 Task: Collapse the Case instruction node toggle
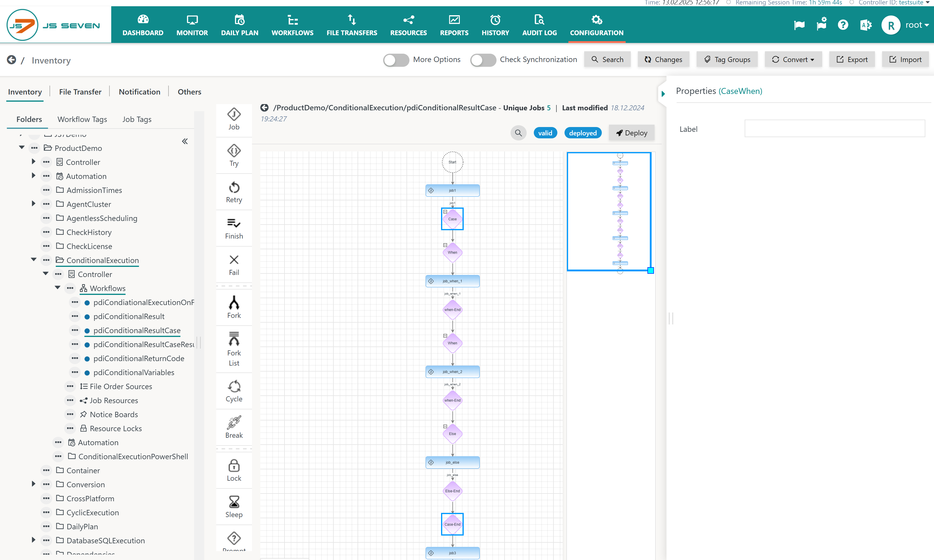(445, 212)
